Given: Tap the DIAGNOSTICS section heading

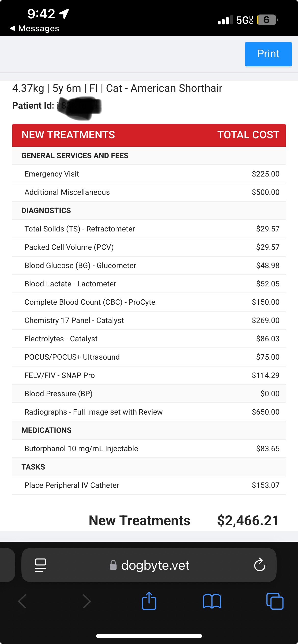Looking at the screenshot, I should [x=46, y=211].
